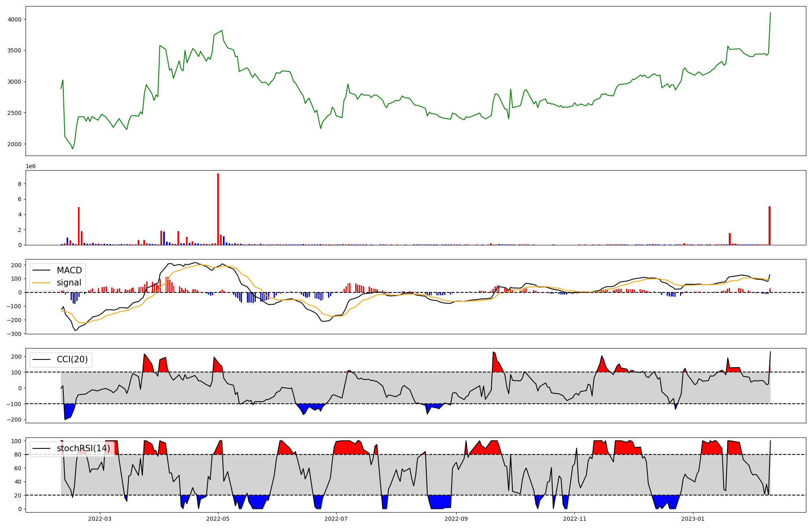Click the 8 volume axis label
The height and width of the screenshot is (528, 812).
click(19, 184)
